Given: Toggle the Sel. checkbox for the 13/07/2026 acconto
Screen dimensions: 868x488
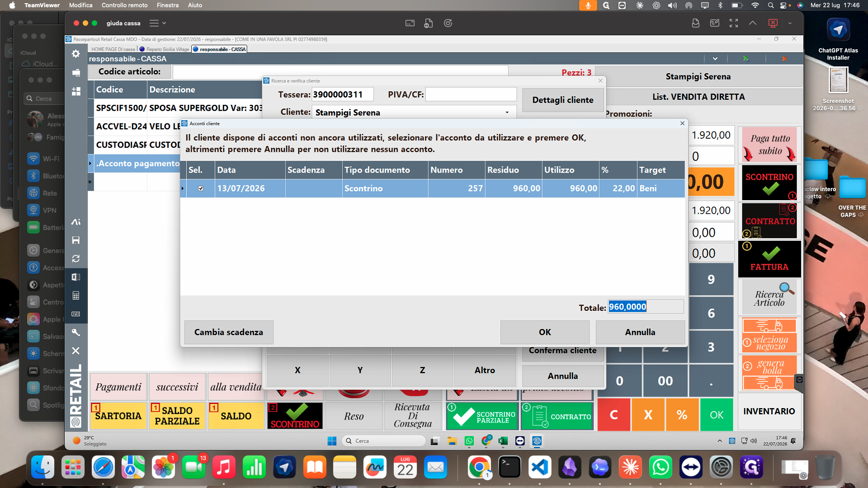Looking at the screenshot, I should (201, 188).
